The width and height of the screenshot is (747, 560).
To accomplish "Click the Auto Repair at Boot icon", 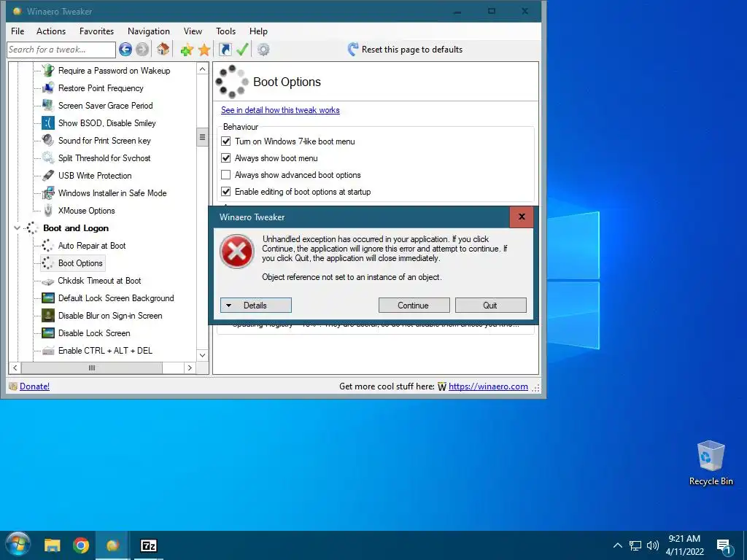I will point(48,246).
